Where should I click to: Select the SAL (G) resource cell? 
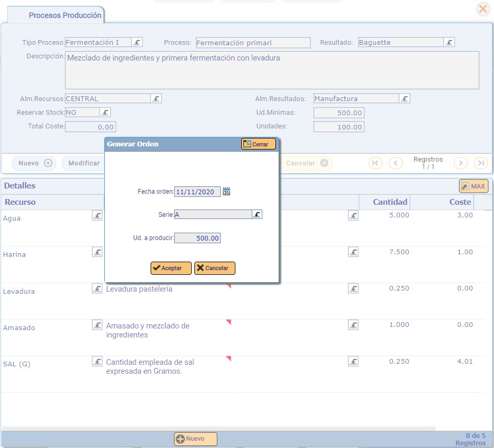click(16, 364)
